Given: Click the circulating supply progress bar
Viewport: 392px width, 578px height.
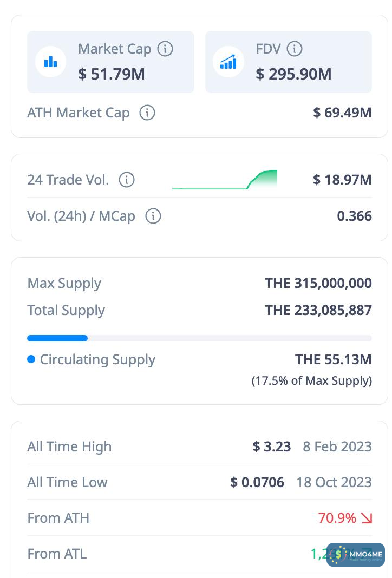Looking at the screenshot, I should (x=199, y=338).
